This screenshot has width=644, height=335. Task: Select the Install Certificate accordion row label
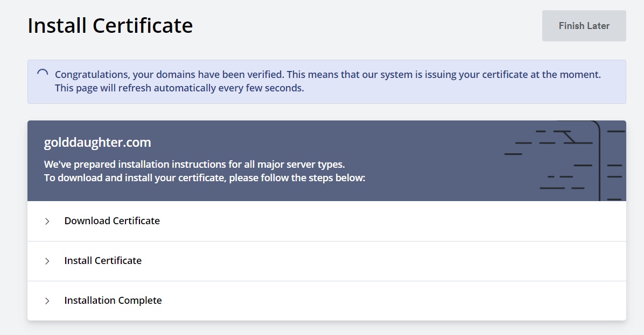coord(103,261)
